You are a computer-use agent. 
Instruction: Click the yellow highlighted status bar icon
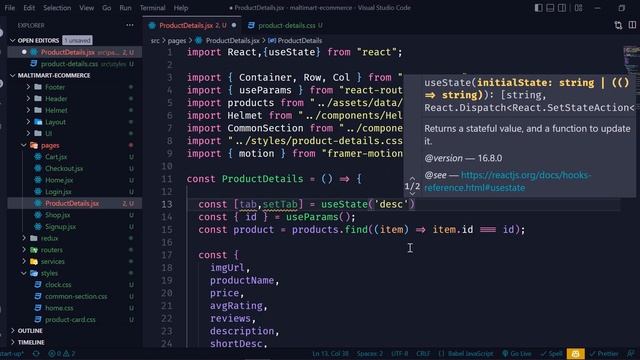click(576, 354)
